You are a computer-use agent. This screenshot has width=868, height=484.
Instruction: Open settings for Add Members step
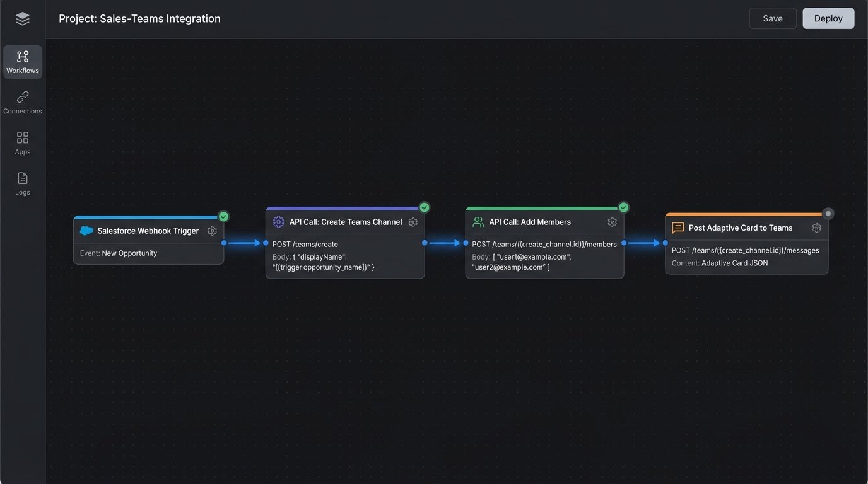point(612,222)
